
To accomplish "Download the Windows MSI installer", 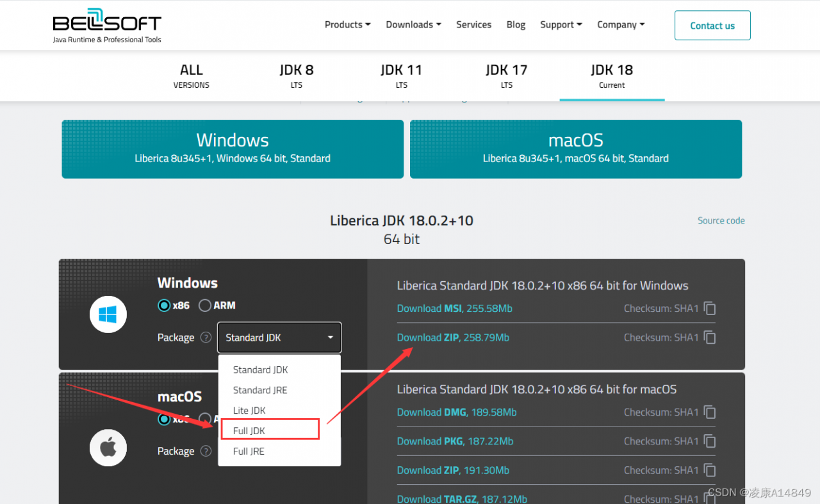I will [454, 309].
